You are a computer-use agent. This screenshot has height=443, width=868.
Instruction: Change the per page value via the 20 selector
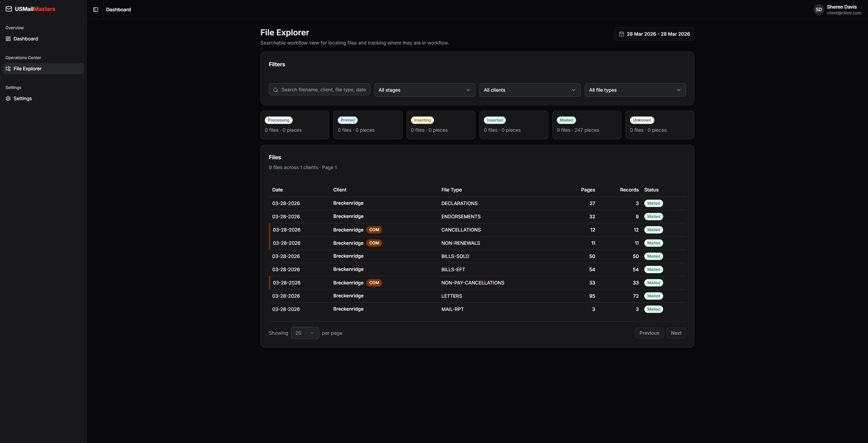(305, 333)
